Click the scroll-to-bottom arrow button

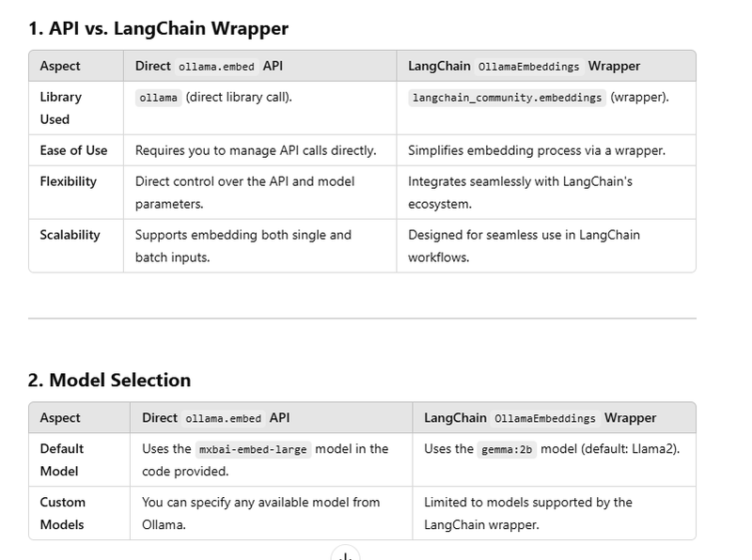coord(345,554)
